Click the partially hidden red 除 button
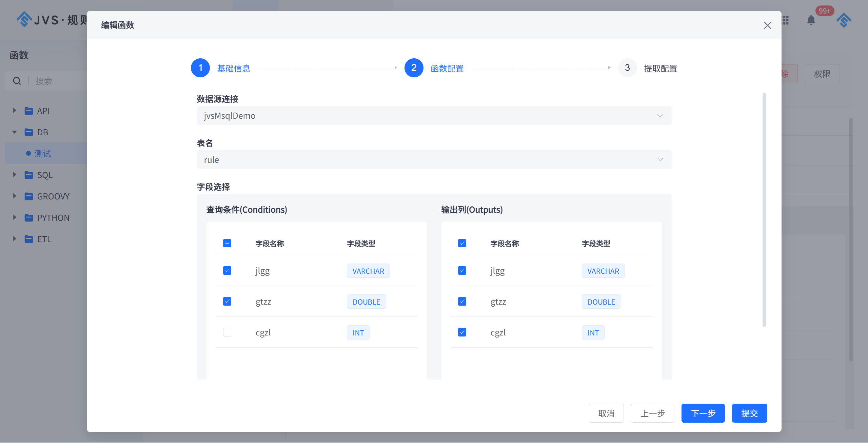This screenshot has height=443, width=868. click(x=790, y=74)
